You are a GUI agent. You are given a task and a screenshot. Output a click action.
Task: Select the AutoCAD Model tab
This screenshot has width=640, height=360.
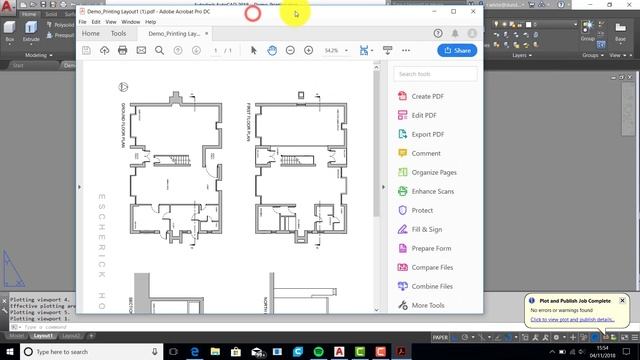click(16, 336)
